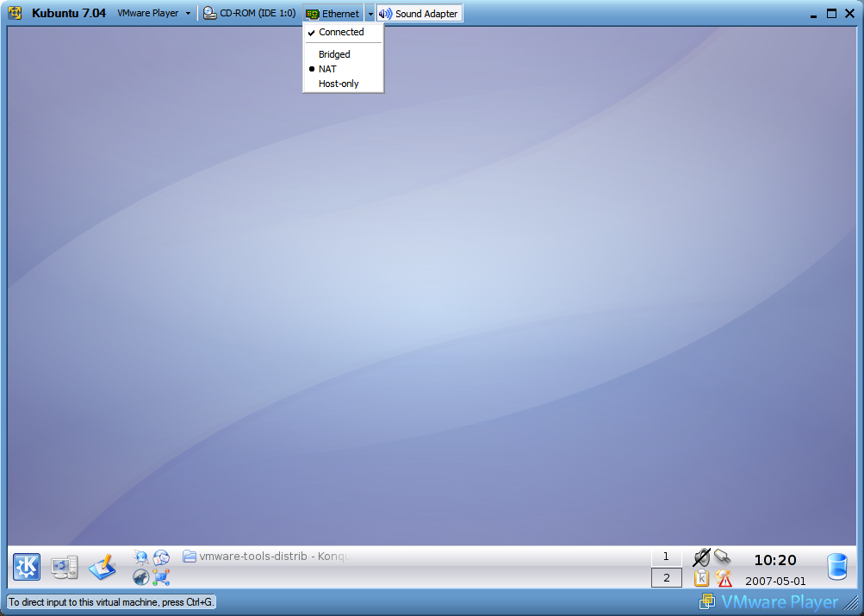Image resolution: width=864 pixels, height=616 pixels.
Task: Click the VMware window icon in the title bar
Action: tap(15, 13)
